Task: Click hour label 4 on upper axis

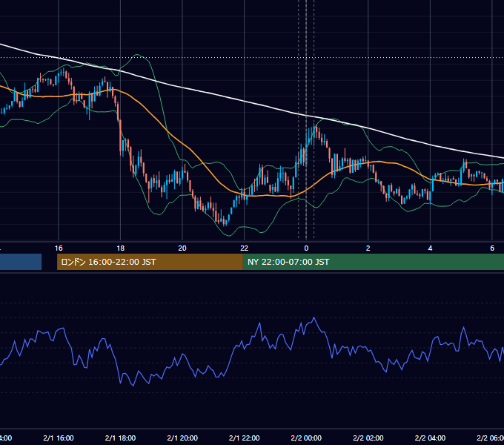Action: point(430,248)
